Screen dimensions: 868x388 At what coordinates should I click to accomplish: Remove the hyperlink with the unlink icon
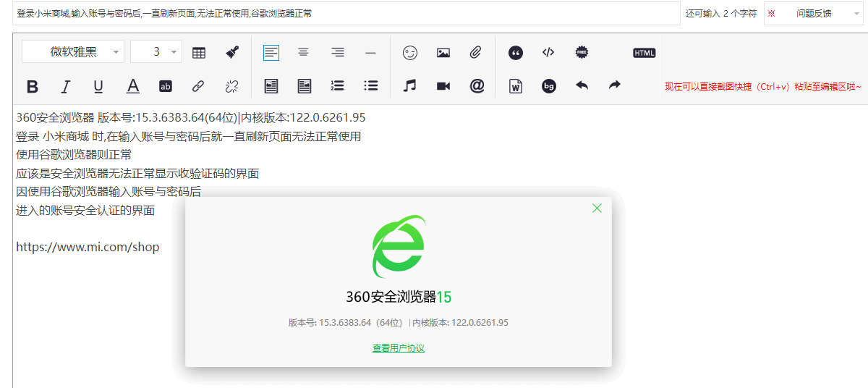point(231,86)
